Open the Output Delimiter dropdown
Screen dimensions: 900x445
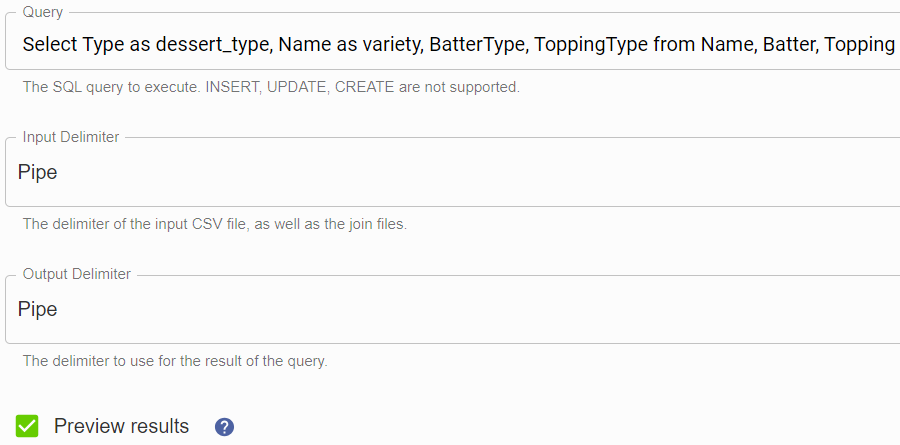click(453, 309)
